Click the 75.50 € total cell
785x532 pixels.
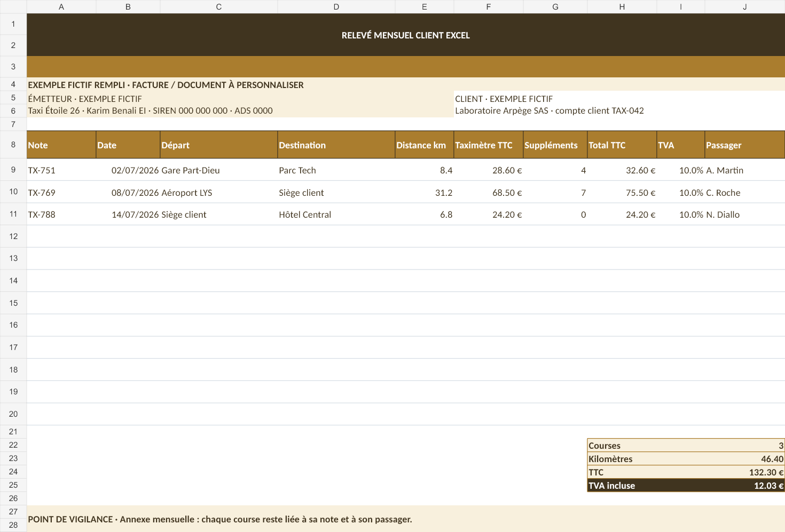click(622, 192)
